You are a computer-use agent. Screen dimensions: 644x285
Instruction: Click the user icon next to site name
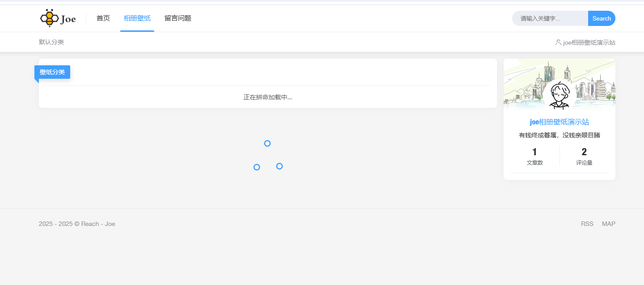(x=557, y=42)
